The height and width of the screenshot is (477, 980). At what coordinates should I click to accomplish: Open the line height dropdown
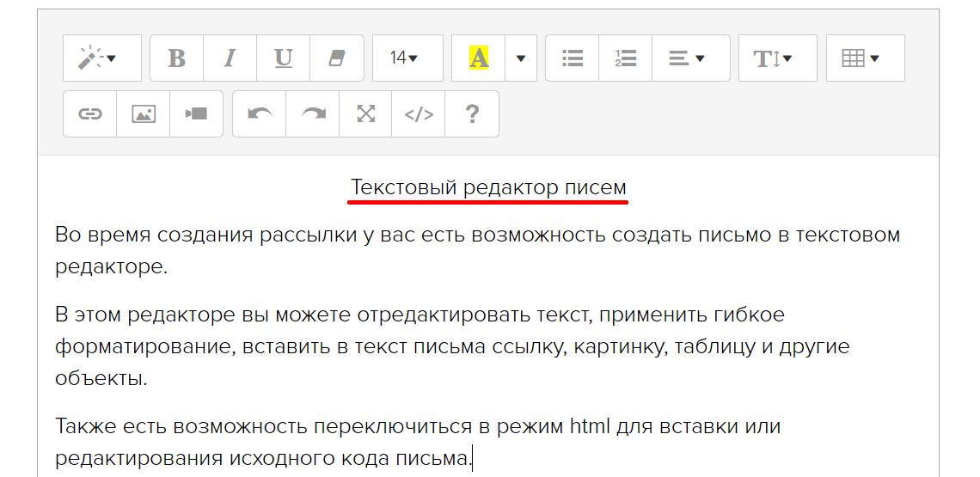[x=777, y=58]
